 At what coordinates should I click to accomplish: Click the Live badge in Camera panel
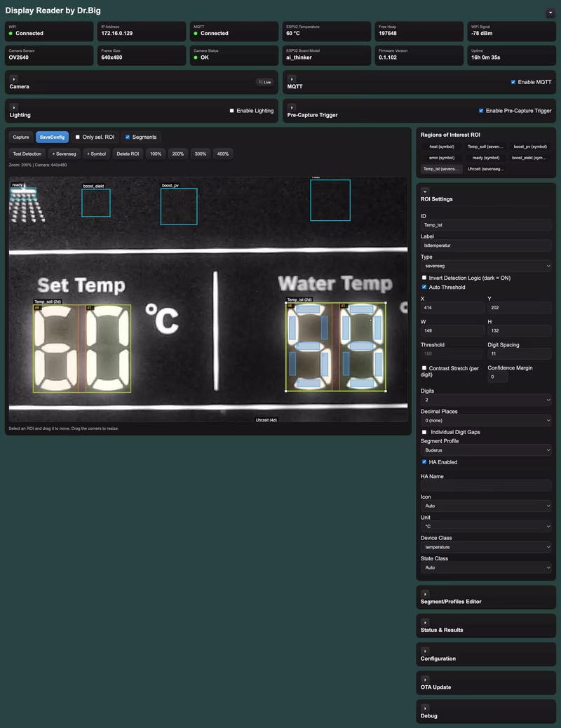pos(264,82)
